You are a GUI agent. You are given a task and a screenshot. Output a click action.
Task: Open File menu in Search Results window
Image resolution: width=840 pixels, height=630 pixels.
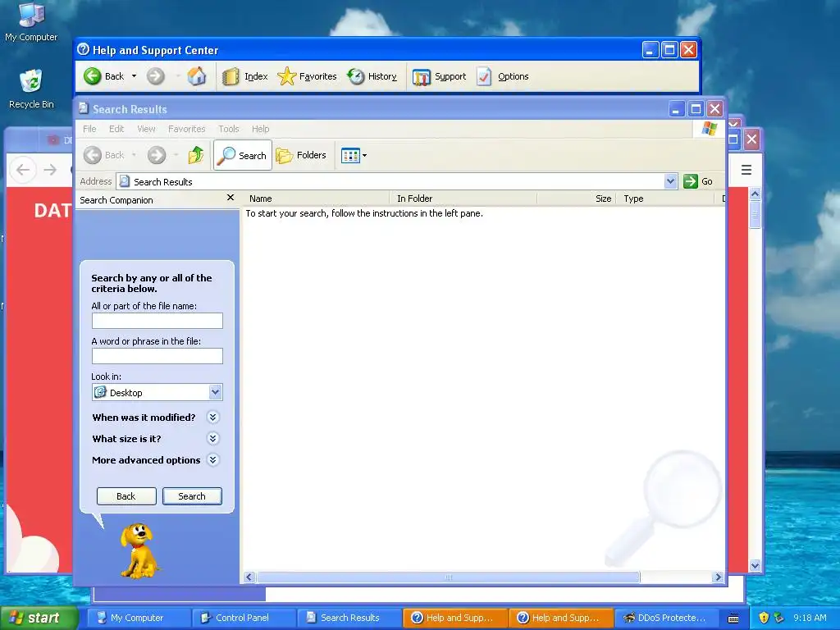pos(89,129)
